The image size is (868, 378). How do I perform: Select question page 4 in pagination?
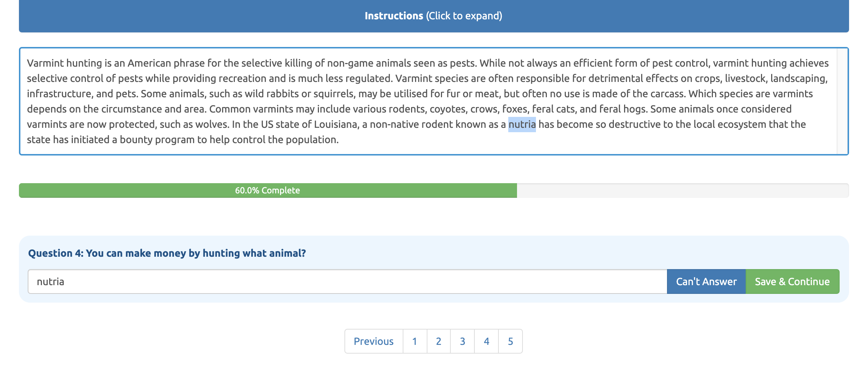tap(486, 341)
